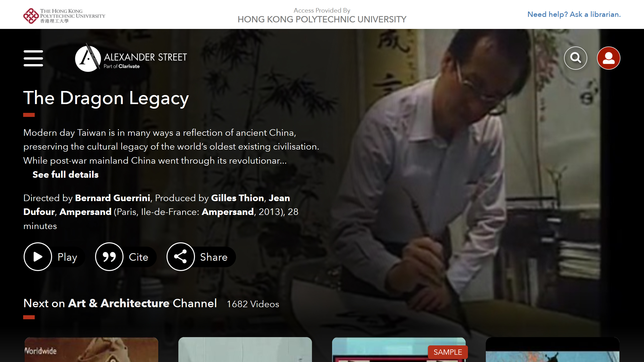Open Need help? Ask a librarian link
This screenshot has height=362, width=644.
click(x=574, y=14)
